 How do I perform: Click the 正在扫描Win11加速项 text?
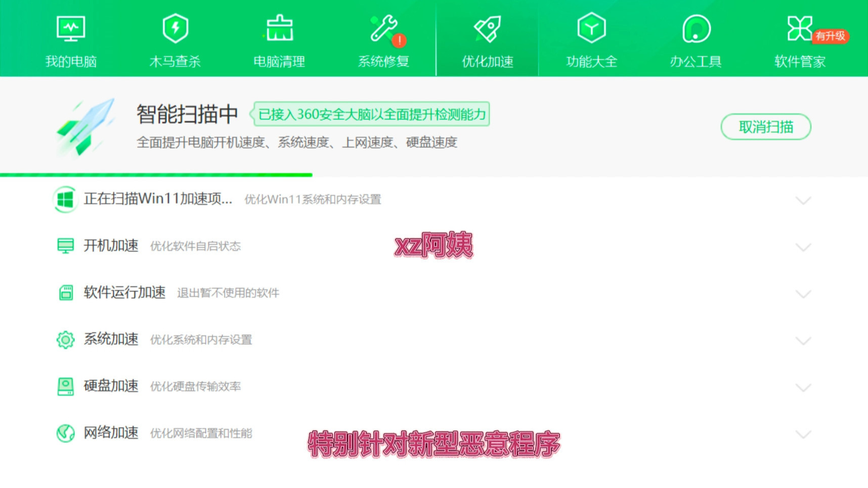click(158, 199)
